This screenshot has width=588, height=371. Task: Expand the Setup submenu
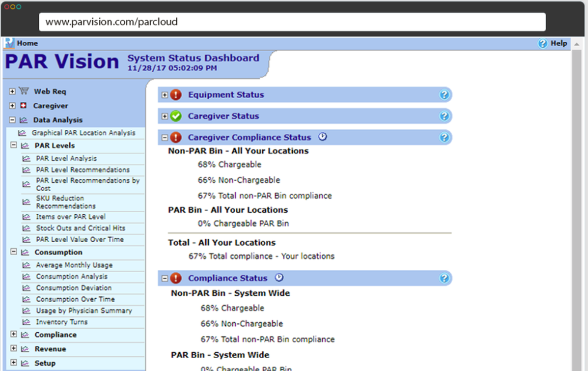(x=14, y=362)
